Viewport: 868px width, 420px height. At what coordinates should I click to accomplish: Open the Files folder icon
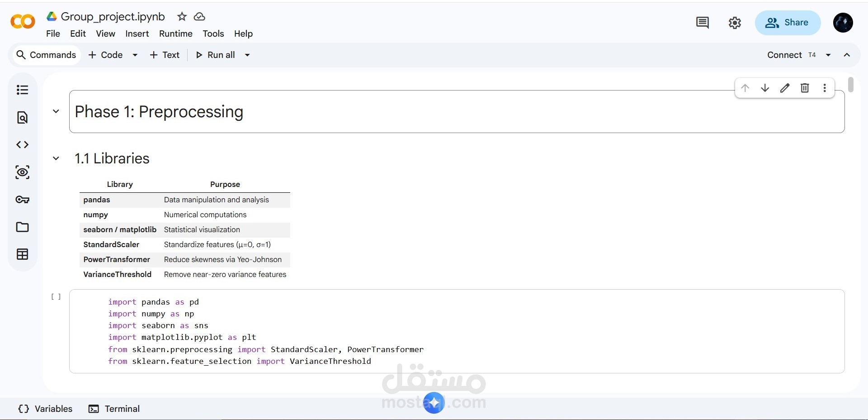point(22,227)
